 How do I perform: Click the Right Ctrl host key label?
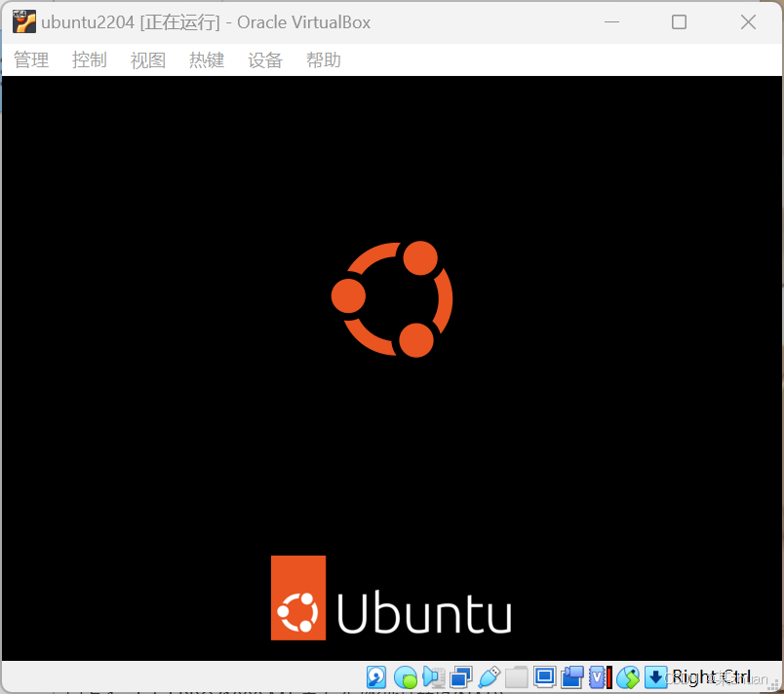[x=712, y=677]
